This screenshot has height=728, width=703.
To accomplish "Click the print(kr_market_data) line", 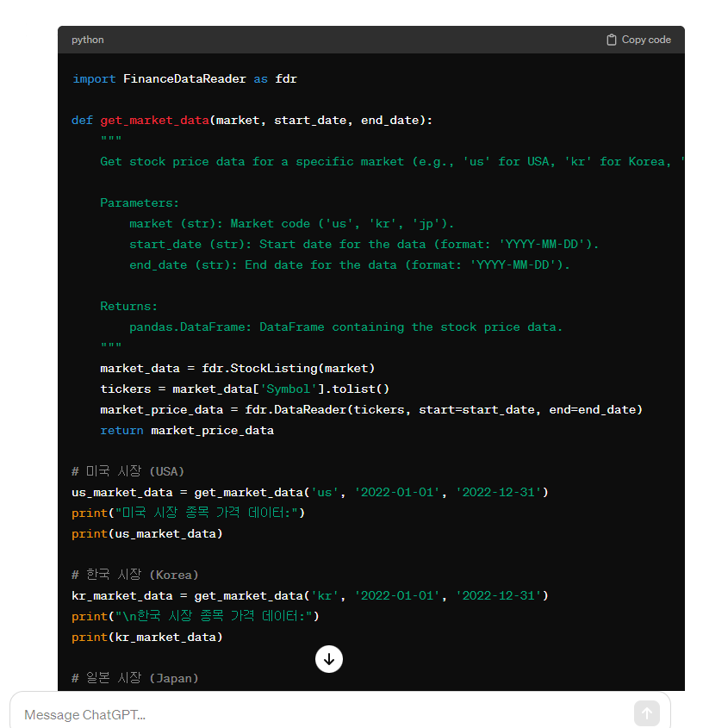I will point(147,637).
